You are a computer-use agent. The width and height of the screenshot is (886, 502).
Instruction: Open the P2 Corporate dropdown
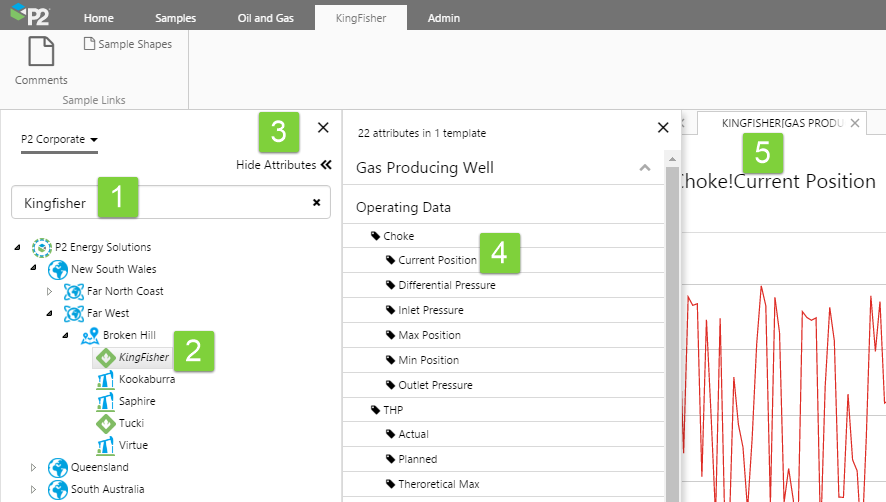pos(59,140)
